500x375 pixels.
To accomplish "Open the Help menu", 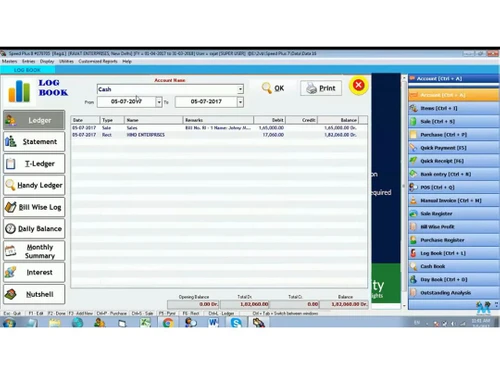I will pyautogui.click(x=127, y=61).
